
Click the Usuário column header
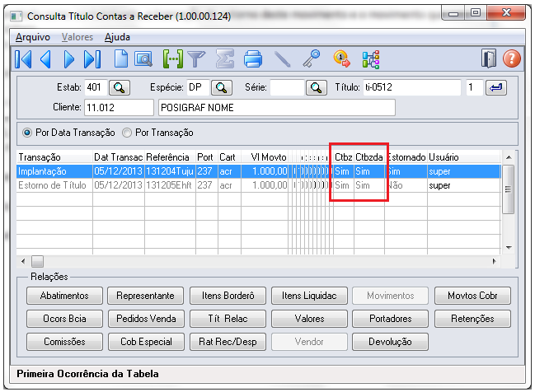(x=463, y=157)
